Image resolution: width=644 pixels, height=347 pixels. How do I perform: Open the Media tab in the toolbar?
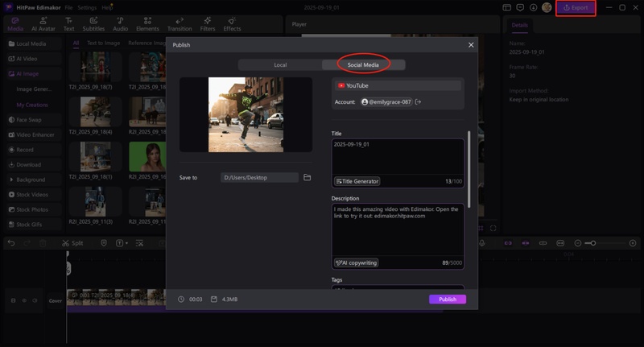(x=15, y=25)
